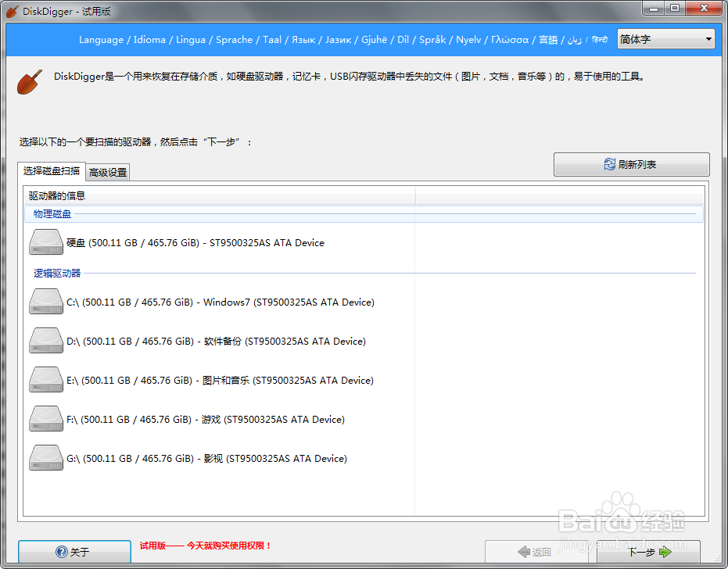This screenshot has height=569, width=728.
Task: Click the 驱动器的信息 column header
Action: [x=219, y=195]
